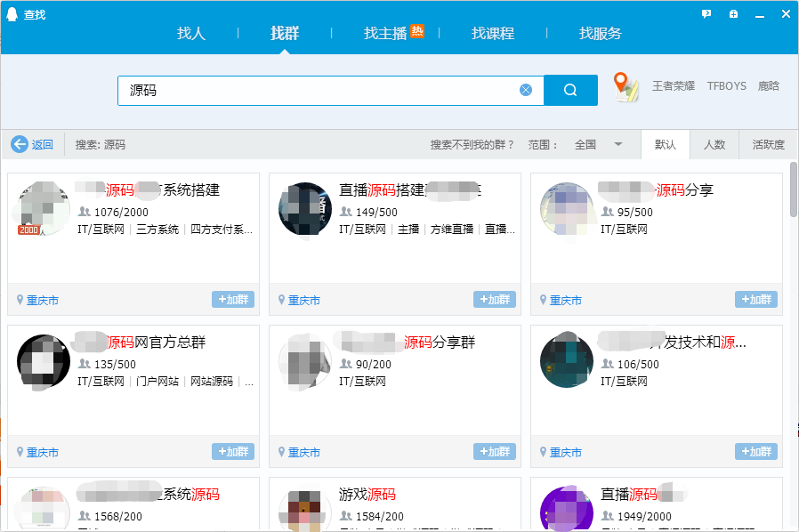Viewport: 799px width, 532px height.
Task: Open avatar of 1076/2000 member group
Action: coord(44,208)
